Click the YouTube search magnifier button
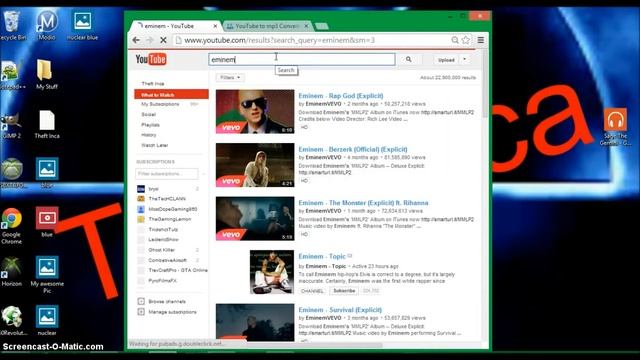Viewport: 640px width, 360px height. click(409, 59)
